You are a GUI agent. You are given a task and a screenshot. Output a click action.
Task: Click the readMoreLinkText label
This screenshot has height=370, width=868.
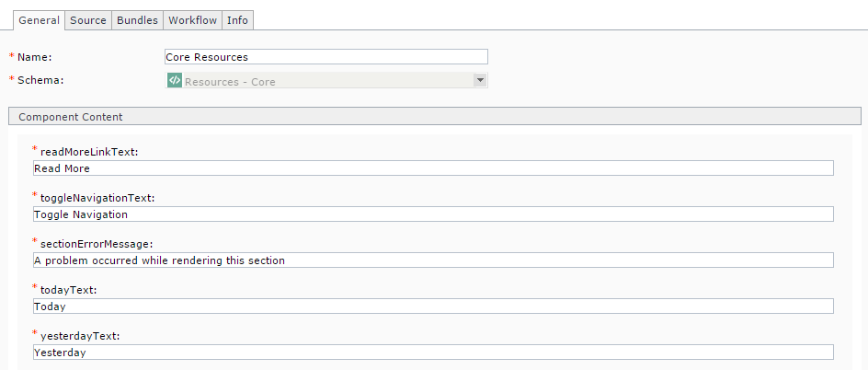point(89,152)
